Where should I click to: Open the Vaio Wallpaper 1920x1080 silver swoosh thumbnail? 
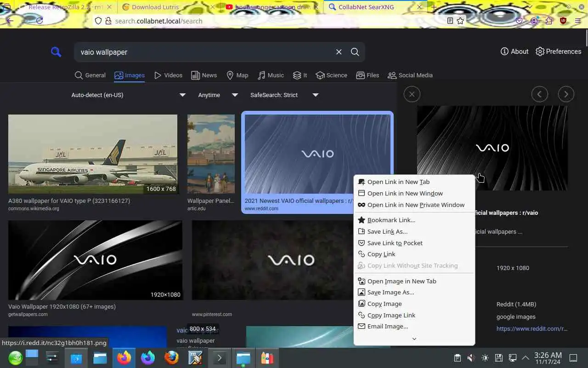coord(96,260)
